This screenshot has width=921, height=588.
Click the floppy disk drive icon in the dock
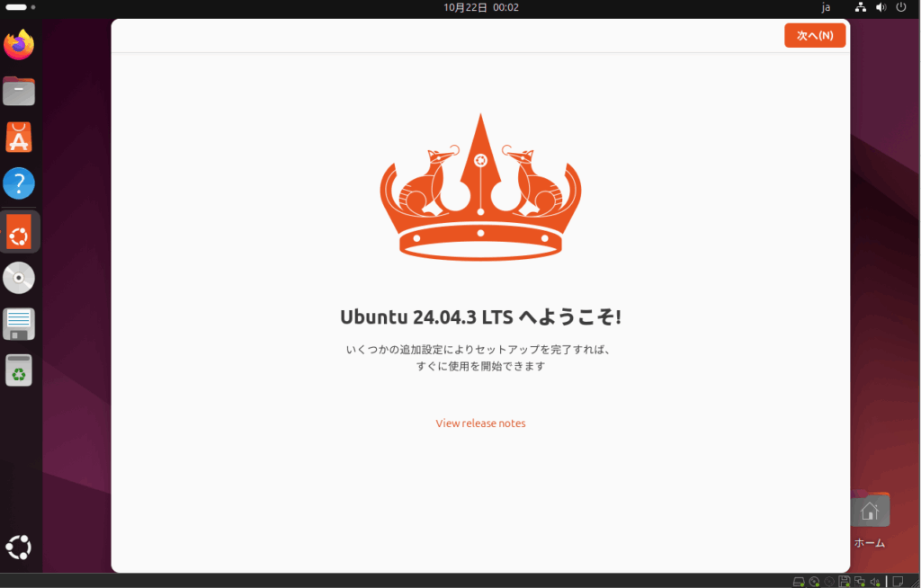(19, 324)
